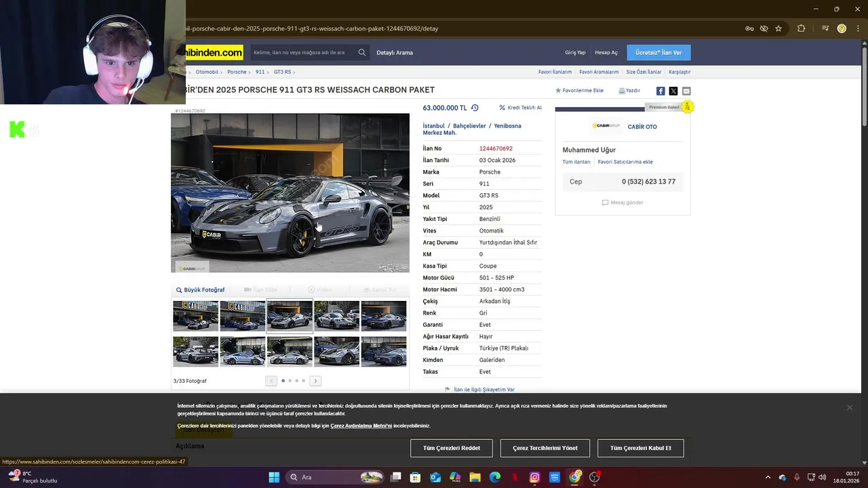This screenshot has width=868, height=488.
Task: Share the listing on Facebook
Action: point(660,91)
